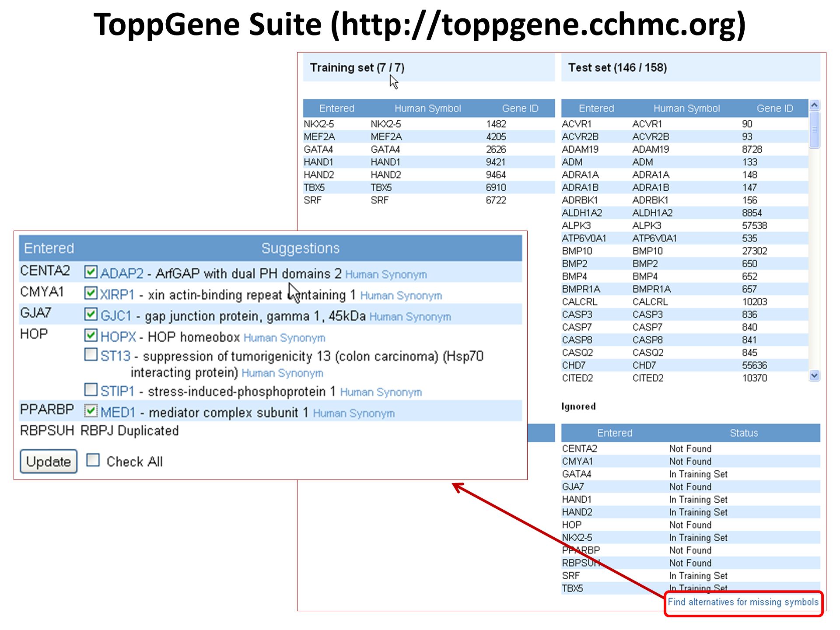Select ADRA1A entered cell in test set
This screenshot has height=630, width=840.
[580, 175]
